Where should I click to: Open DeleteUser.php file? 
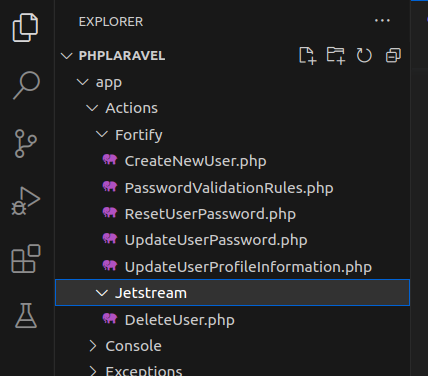(180, 320)
